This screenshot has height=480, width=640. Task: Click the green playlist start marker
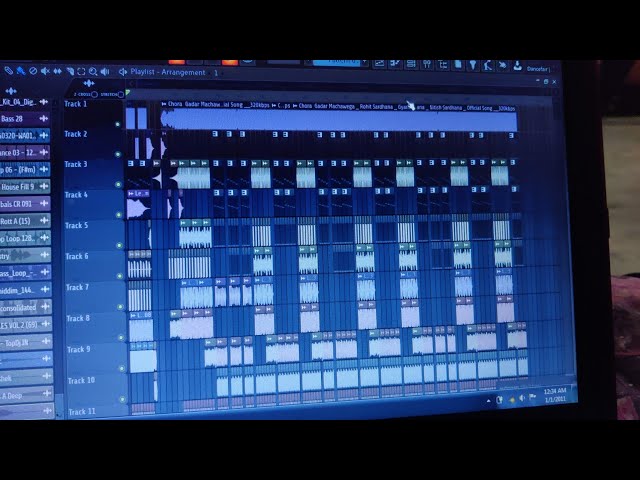pyautogui.click(x=128, y=93)
